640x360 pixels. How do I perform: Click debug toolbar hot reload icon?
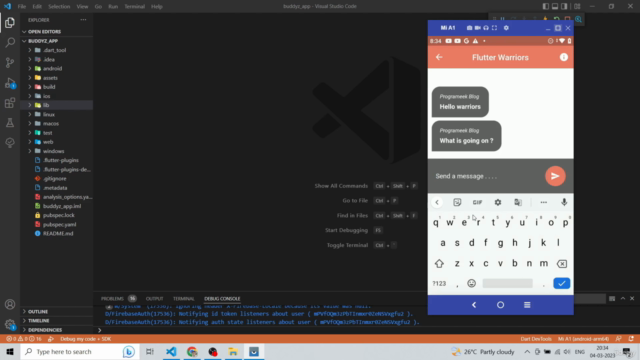pos(545,19)
